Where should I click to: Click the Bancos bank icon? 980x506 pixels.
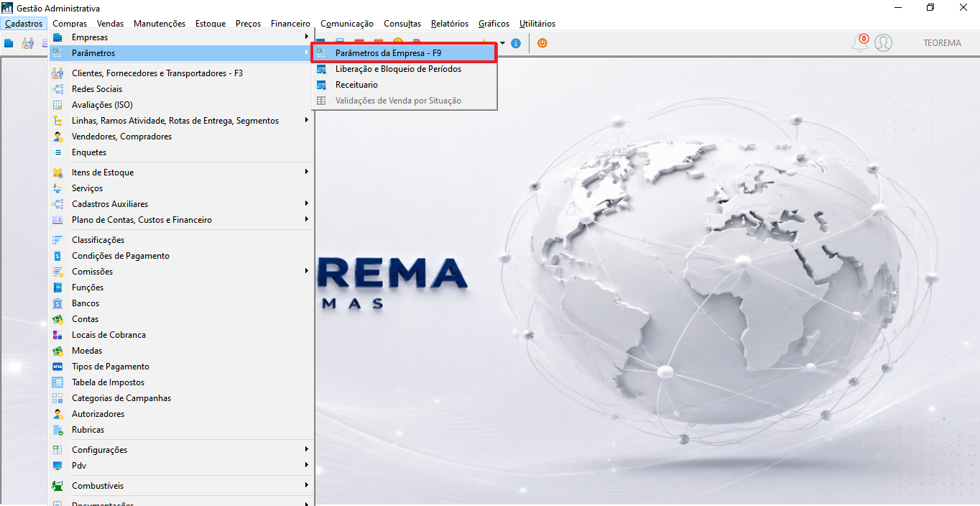[x=57, y=303]
